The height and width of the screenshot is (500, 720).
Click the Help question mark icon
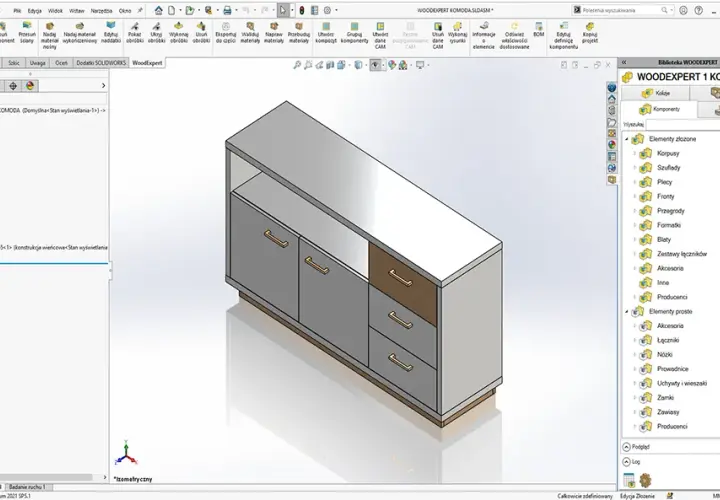click(x=698, y=10)
